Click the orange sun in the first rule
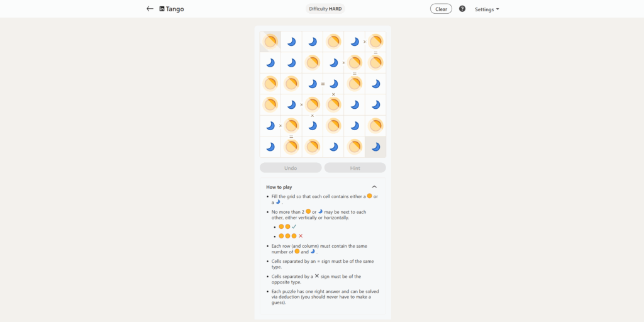This screenshot has width=644, height=322. pyautogui.click(x=369, y=196)
